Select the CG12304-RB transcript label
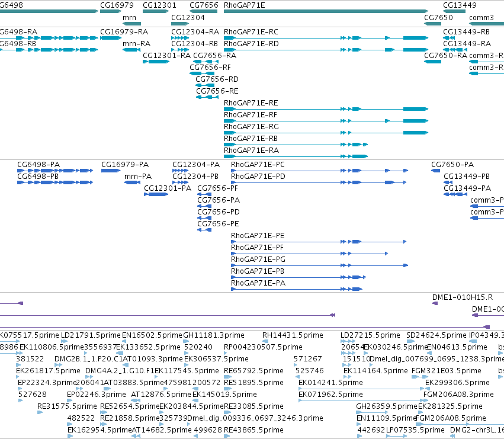This screenshot has width=504, height=439. pos(194,44)
